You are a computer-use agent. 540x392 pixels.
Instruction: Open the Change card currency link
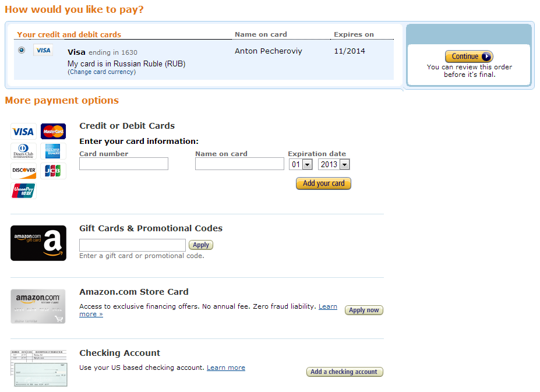tap(101, 72)
